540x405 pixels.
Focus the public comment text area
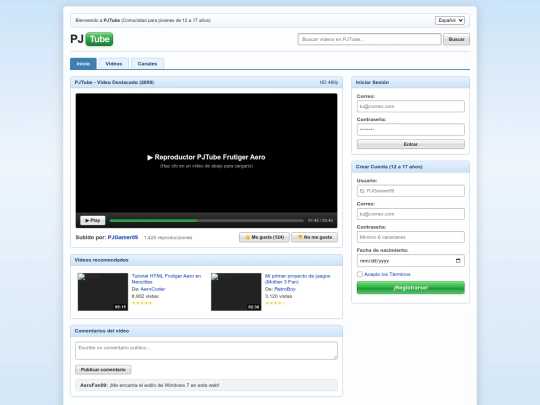[206, 351]
